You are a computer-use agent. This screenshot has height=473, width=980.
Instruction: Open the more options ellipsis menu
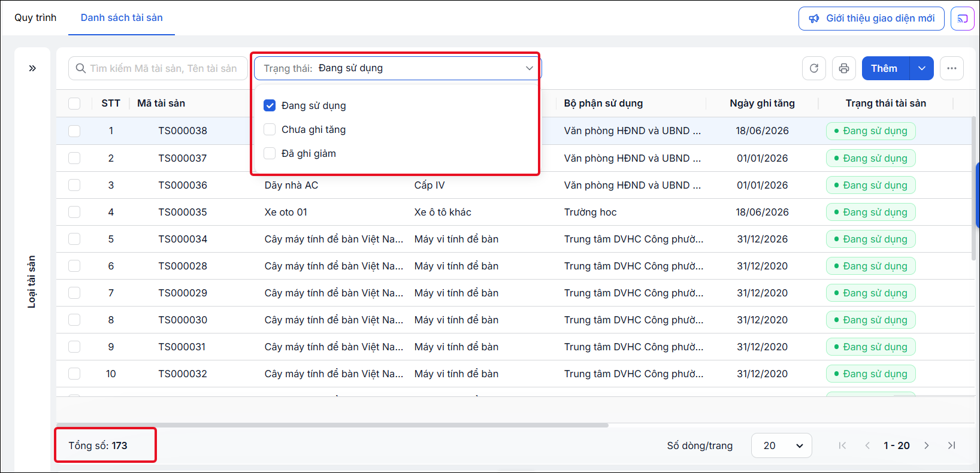click(x=952, y=68)
